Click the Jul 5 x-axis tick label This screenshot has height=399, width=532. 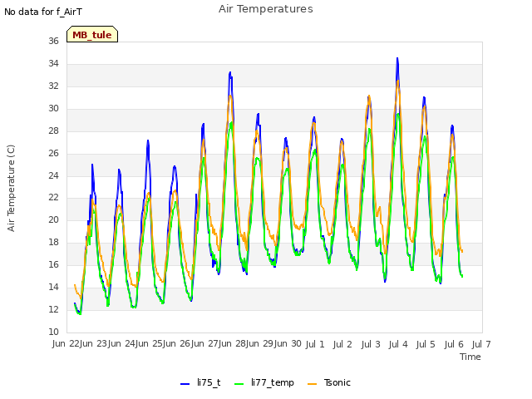tap(426, 344)
